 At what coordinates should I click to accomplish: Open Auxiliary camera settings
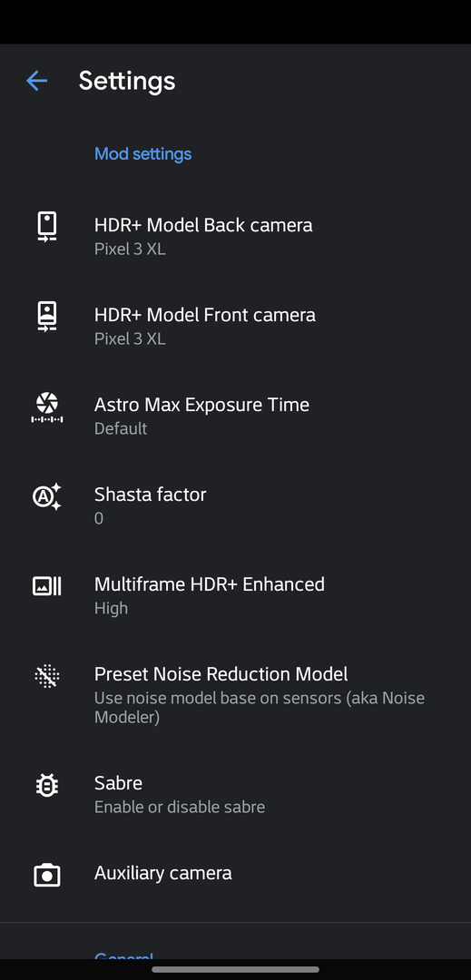[236, 873]
